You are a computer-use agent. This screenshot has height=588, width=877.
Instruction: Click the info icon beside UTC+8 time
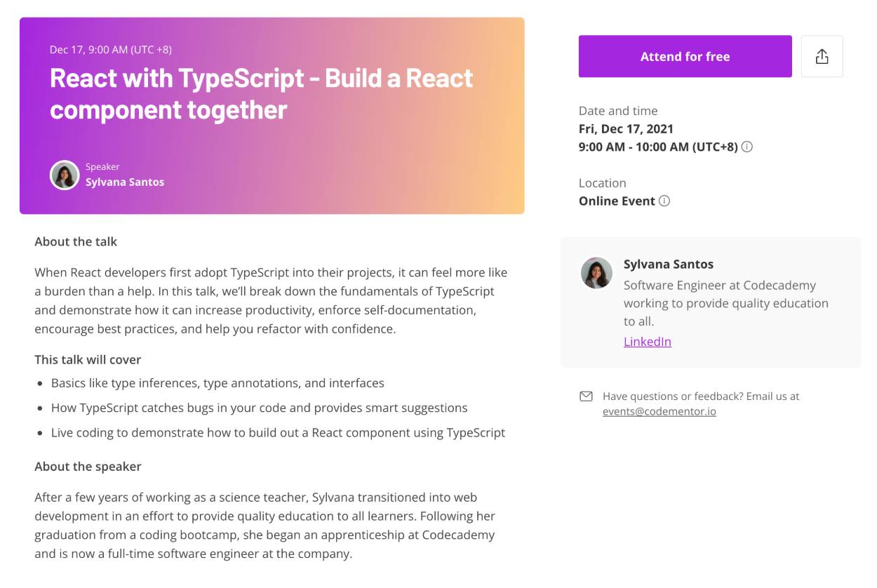click(x=747, y=147)
